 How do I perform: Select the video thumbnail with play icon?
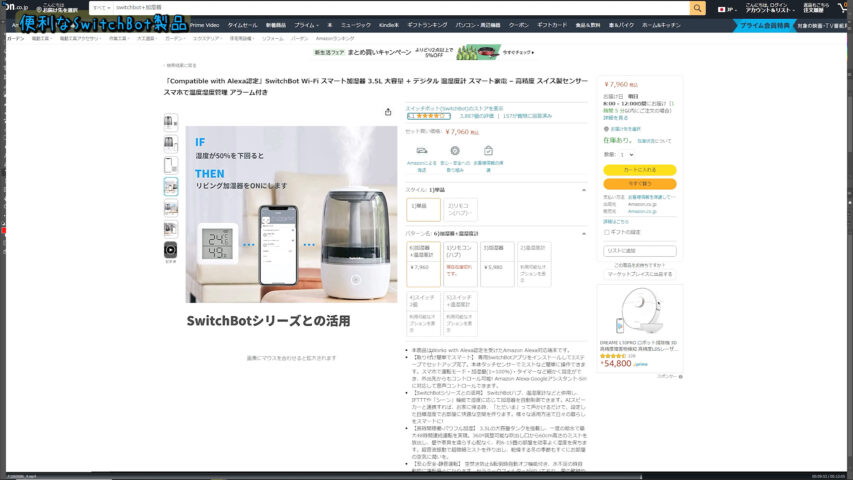click(170, 249)
